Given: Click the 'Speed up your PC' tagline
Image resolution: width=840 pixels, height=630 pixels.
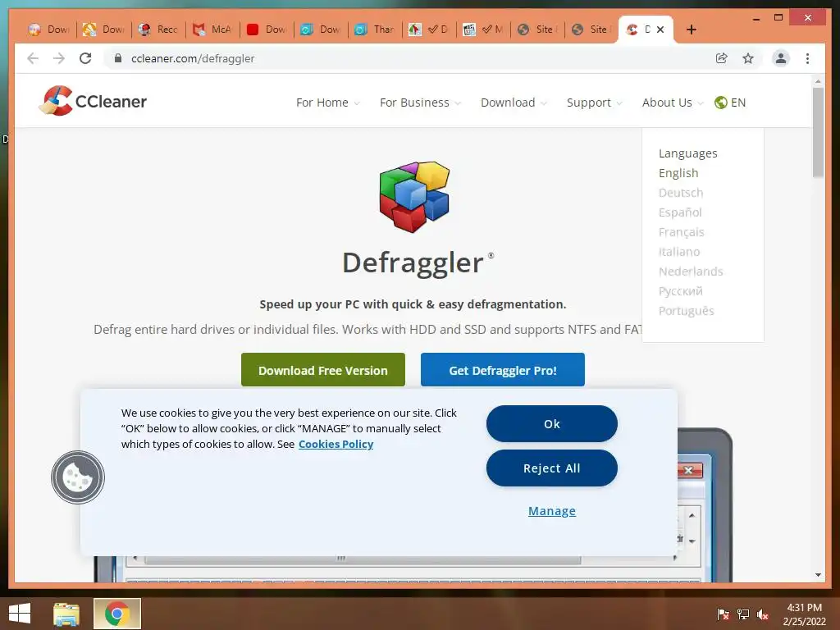Looking at the screenshot, I should 413,304.
